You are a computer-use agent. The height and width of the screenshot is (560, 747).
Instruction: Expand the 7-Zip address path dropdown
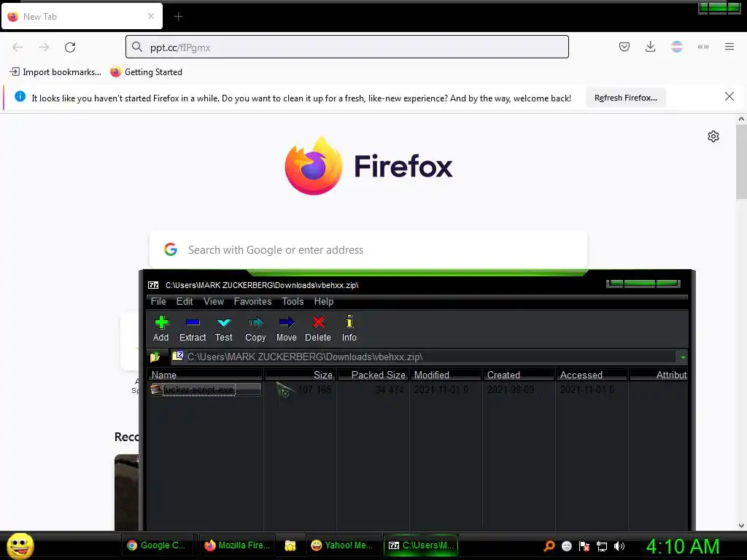683,357
